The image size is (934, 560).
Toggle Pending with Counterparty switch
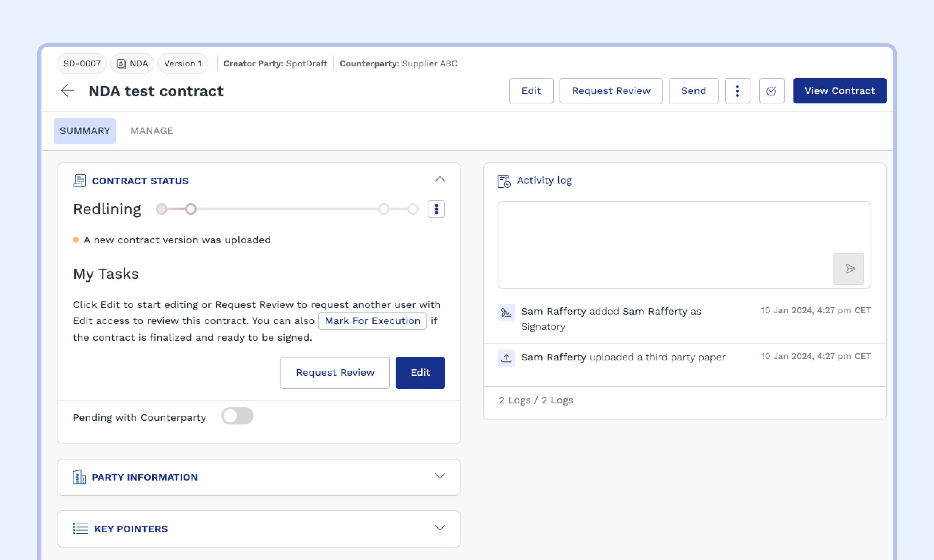tap(237, 416)
